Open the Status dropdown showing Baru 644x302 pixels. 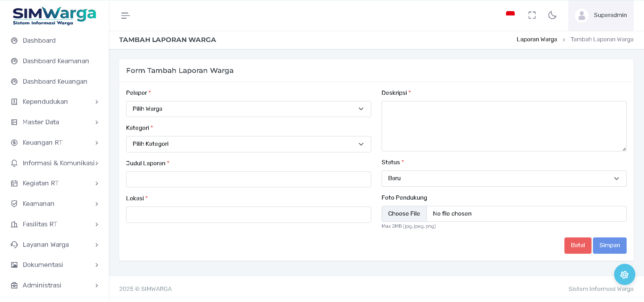(504, 178)
